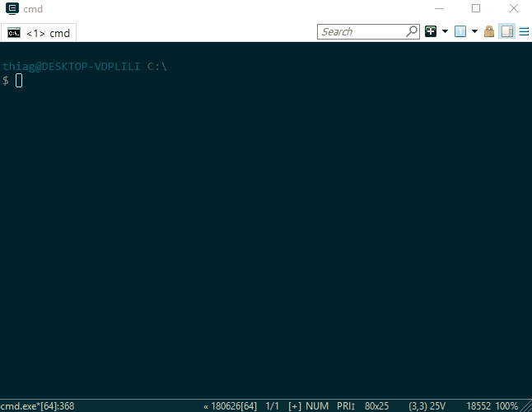Screen dimensions: 532x412
Task: Click the status bar resize grip
Action: click(x=526, y=406)
